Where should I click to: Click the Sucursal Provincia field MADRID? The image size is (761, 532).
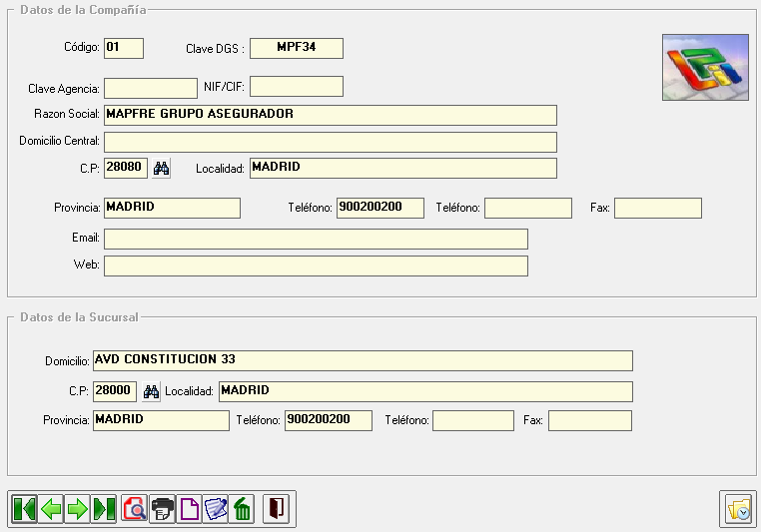[161, 420]
